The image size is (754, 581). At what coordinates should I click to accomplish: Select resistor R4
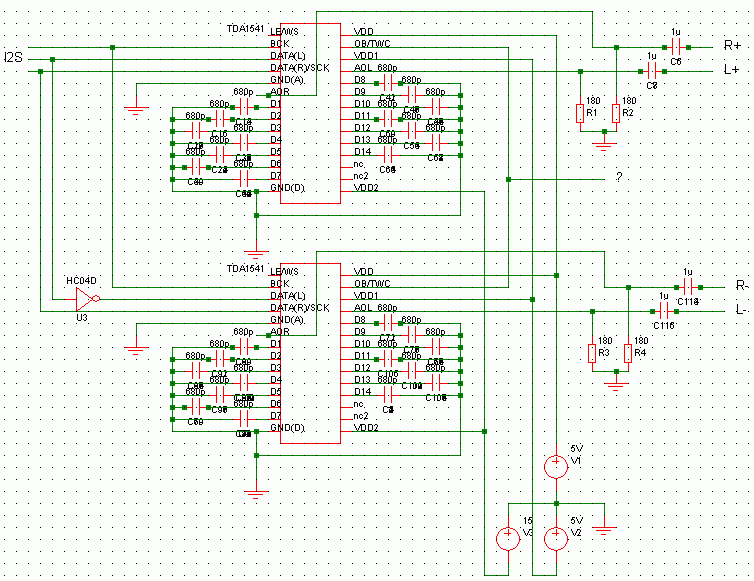point(628,353)
